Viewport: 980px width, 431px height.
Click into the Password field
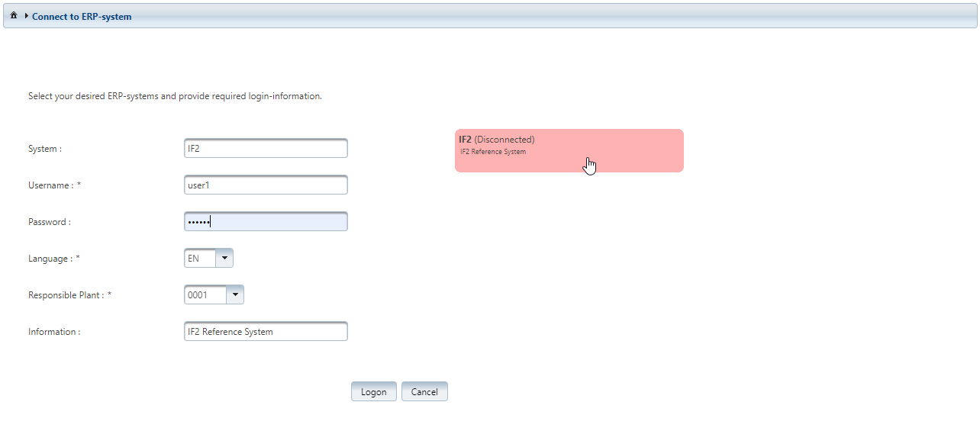[265, 222]
